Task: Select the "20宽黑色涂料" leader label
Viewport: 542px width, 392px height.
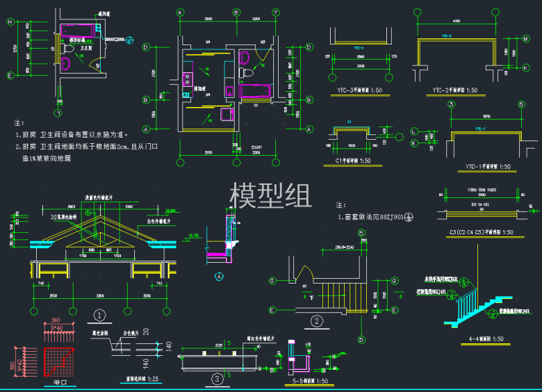Action: click(64, 217)
